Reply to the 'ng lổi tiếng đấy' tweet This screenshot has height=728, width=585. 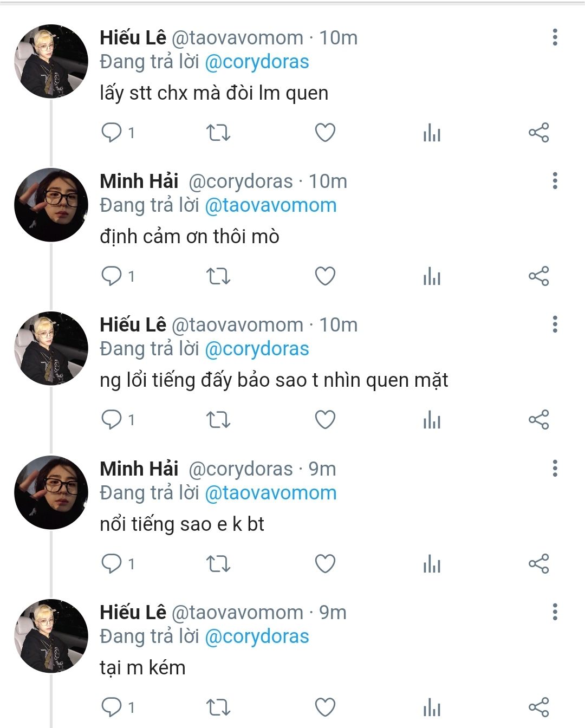click(112, 420)
